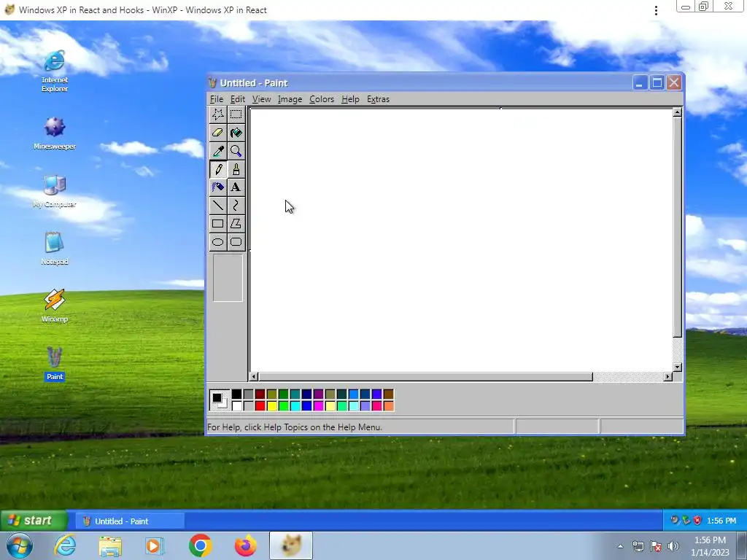Open the Colors menu
This screenshot has width=747, height=560.
click(x=322, y=99)
